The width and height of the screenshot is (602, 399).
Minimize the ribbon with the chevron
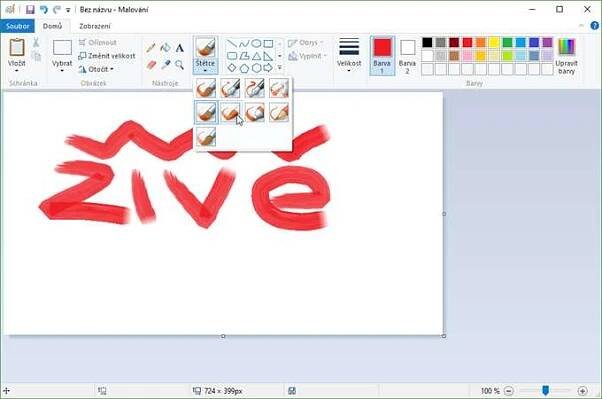[581, 26]
